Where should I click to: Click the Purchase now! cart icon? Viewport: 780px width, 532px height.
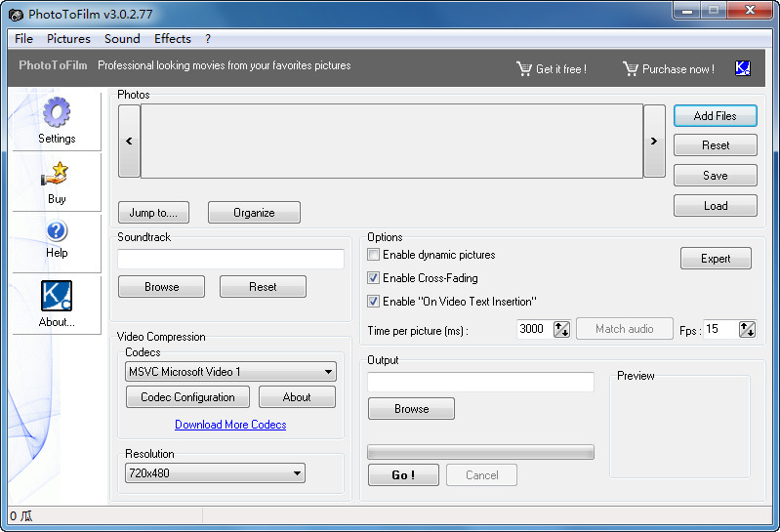(631, 68)
